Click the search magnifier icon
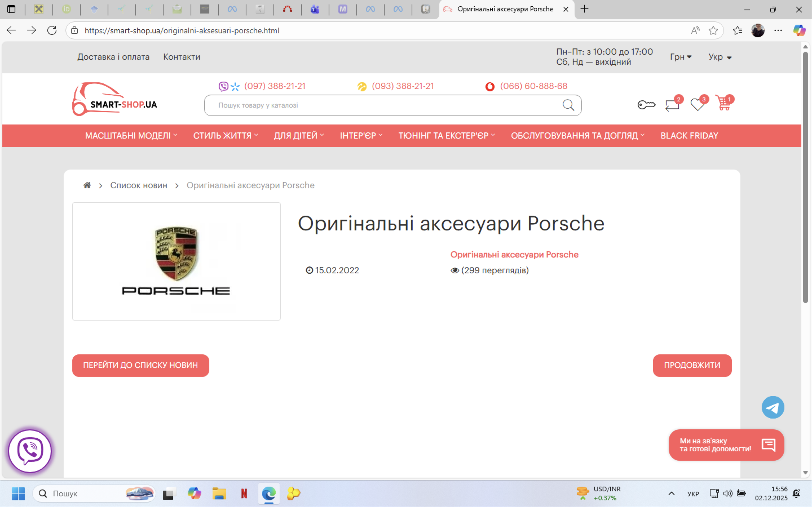Screen dimensions: 812x507 pyautogui.click(x=568, y=105)
